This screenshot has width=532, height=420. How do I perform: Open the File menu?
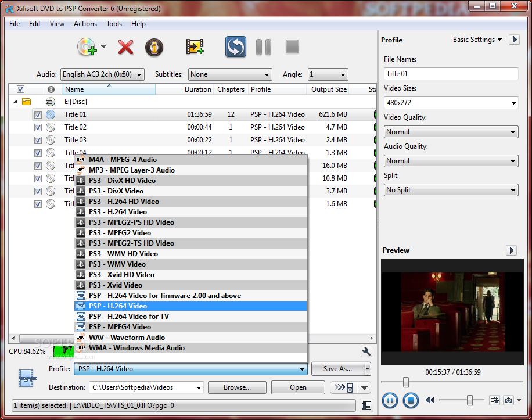15,24
